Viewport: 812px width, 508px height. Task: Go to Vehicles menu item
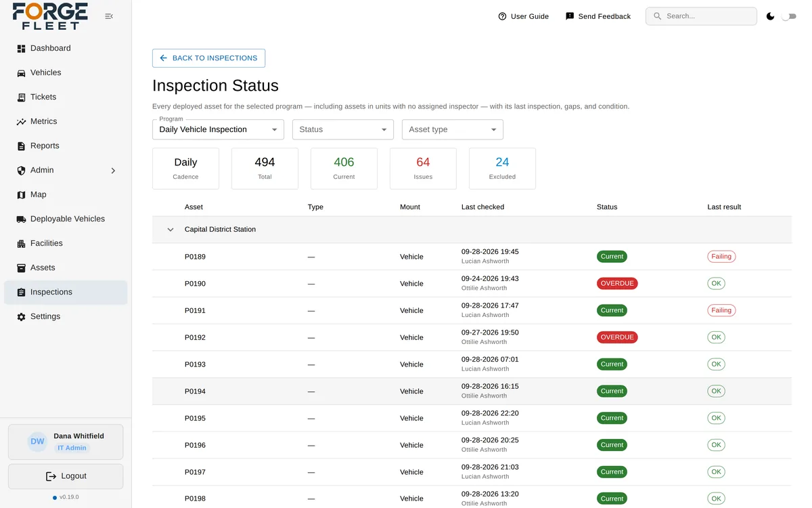[x=66, y=72]
